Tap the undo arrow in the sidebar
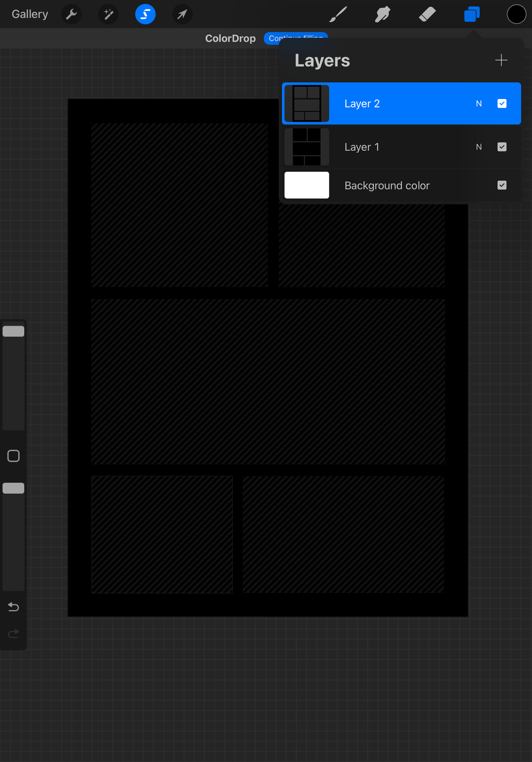532x762 pixels. click(x=13, y=607)
